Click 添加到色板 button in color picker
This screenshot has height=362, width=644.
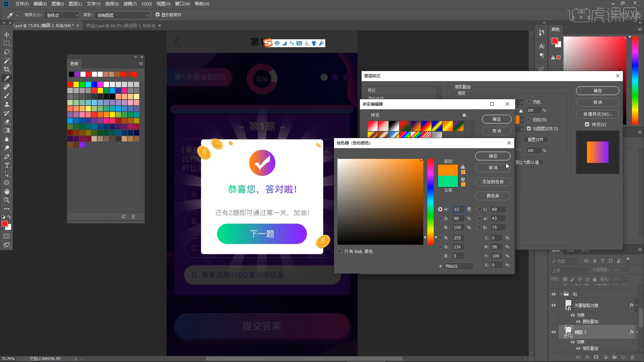[x=492, y=182]
